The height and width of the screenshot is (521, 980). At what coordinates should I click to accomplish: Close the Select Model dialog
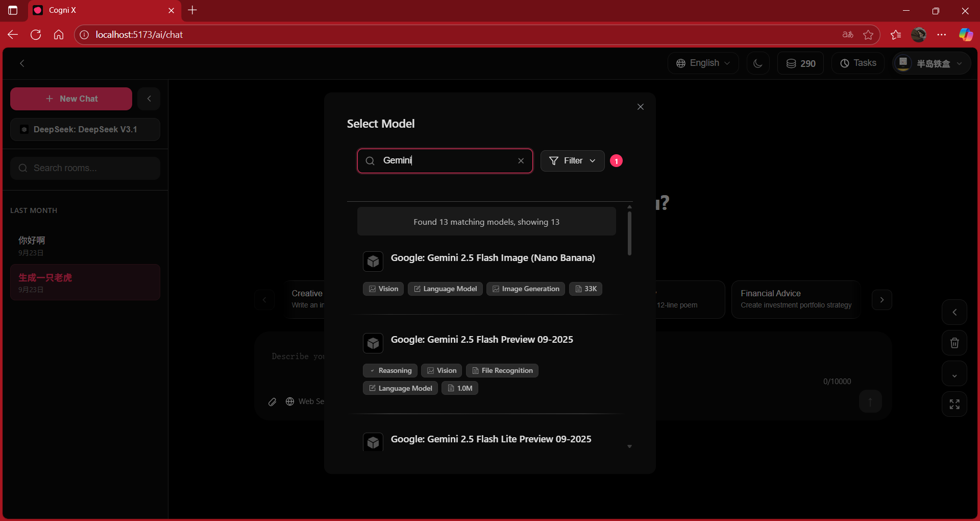[640, 107]
